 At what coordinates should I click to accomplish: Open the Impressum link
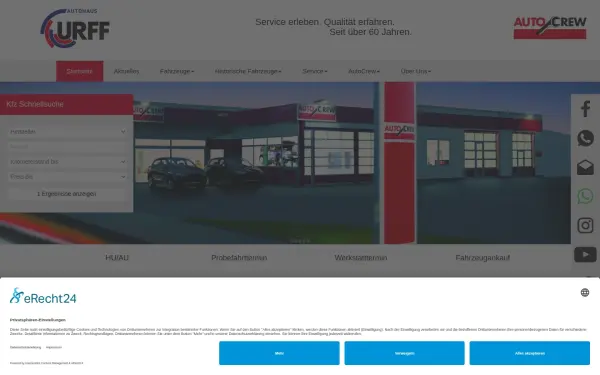tap(54, 347)
